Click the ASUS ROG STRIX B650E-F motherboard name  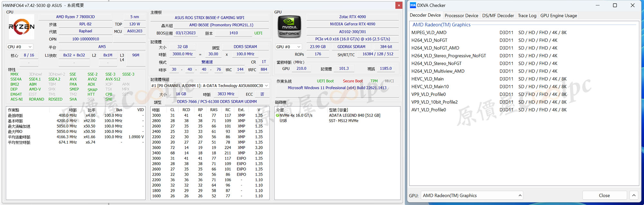pyautogui.click(x=209, y=18)
